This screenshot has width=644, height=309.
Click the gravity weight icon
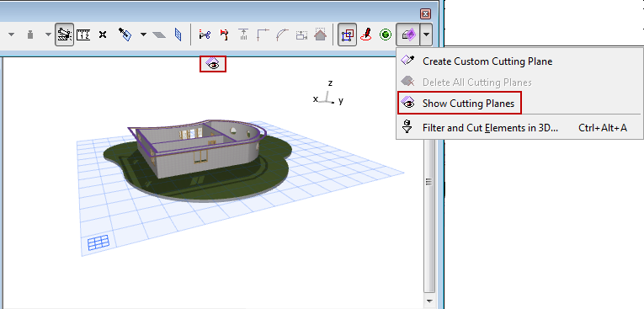click(x=30, y=35)
